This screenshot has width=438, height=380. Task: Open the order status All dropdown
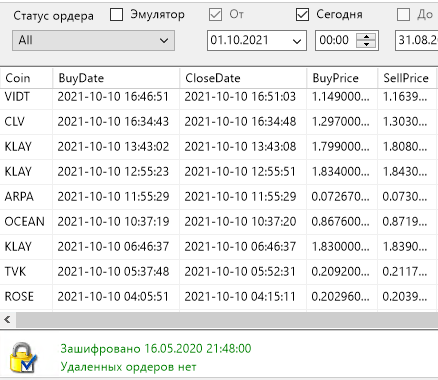point(93,41)
